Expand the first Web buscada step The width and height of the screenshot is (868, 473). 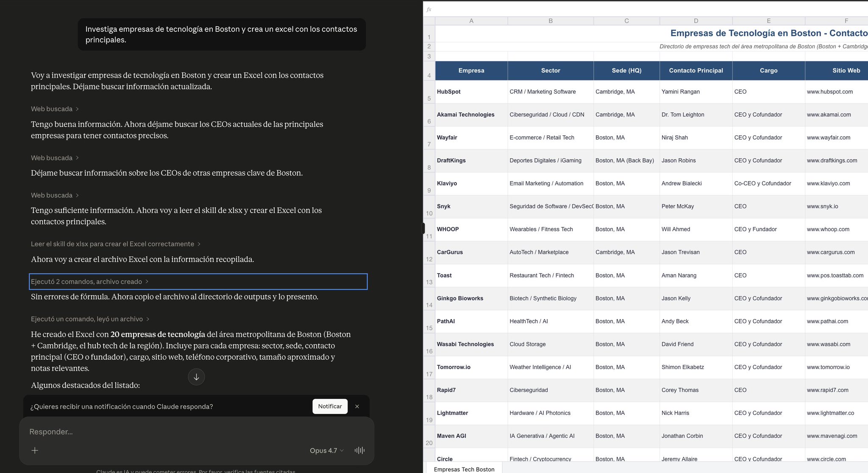pyautogui.click(x=55, y=109)
